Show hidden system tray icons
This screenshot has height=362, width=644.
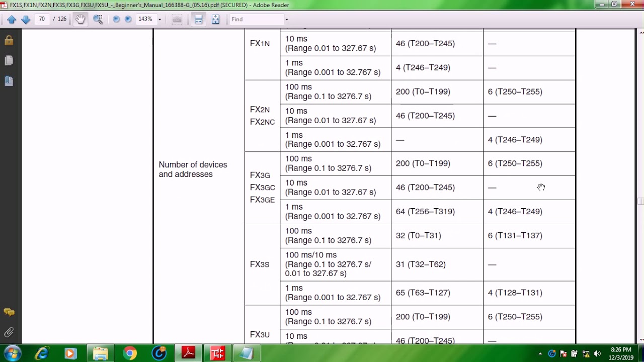click(540, 354)
